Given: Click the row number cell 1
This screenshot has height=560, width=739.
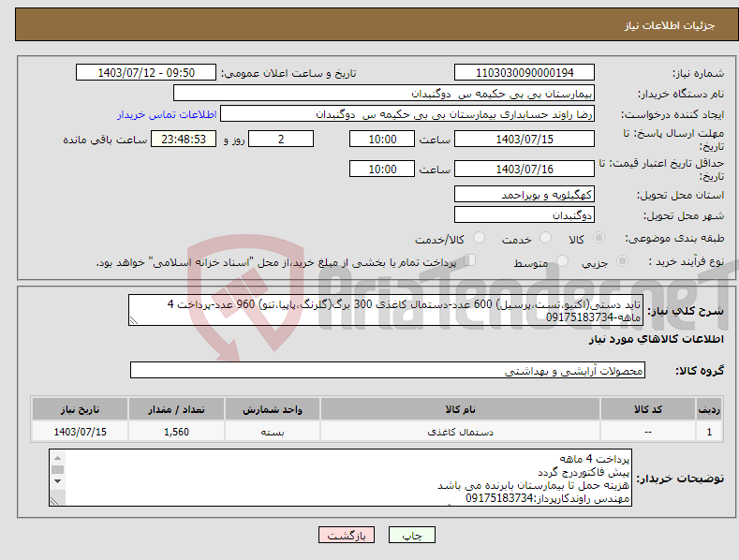Looking at the screenshot, I should pyautogui.click(x=709, y=432).
